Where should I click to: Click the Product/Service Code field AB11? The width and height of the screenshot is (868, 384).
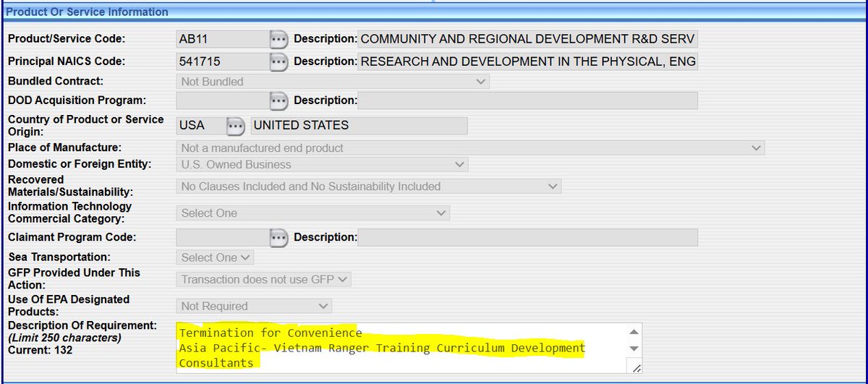coord(222,39)
